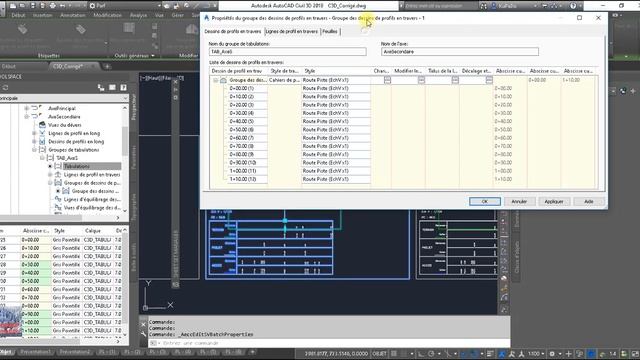Click Dessin de profil en trav column header
The image size is (640, 360).
tap(238, 71)
